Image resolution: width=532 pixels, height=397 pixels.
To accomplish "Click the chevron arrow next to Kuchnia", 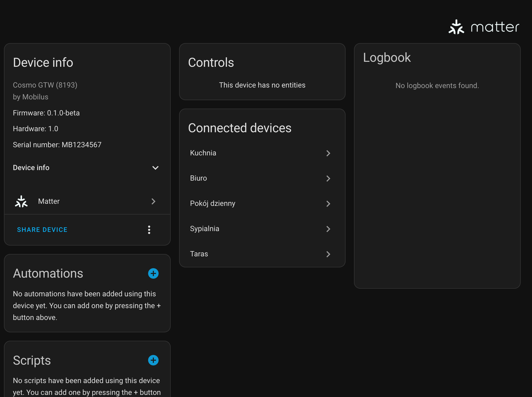I will pos(328,153).
